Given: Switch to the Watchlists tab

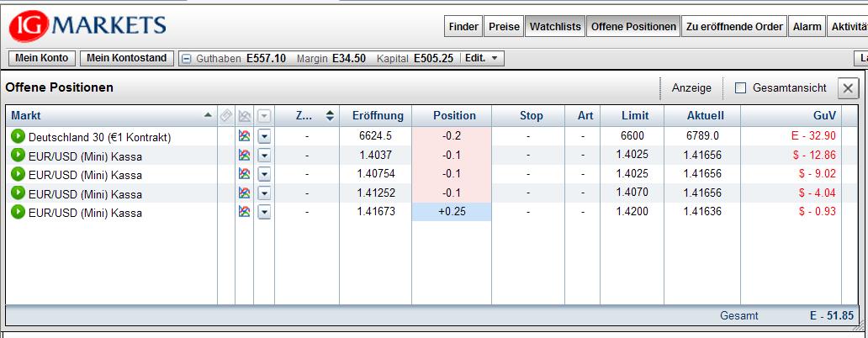Looking at the screenshot, I should pyautogui.click(x=555, y=27).
